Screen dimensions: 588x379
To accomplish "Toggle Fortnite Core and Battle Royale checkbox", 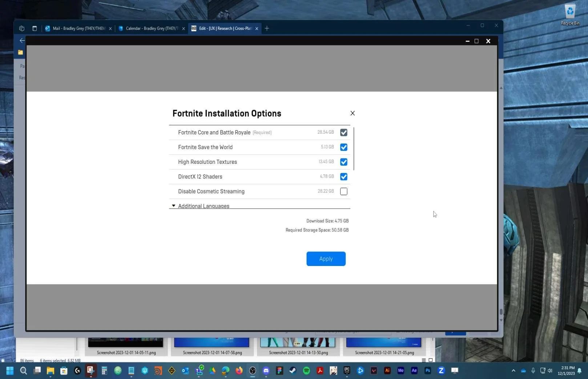I will pyautogui.click(x=344, y=133).
